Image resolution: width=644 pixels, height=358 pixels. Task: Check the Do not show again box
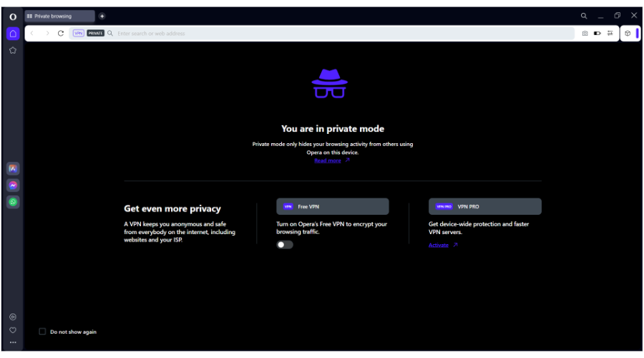pyautogui.click(x=42, y=332)
